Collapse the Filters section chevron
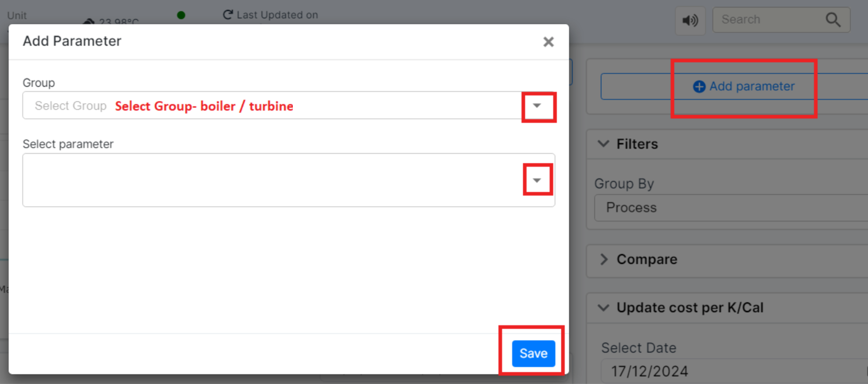 603,144
